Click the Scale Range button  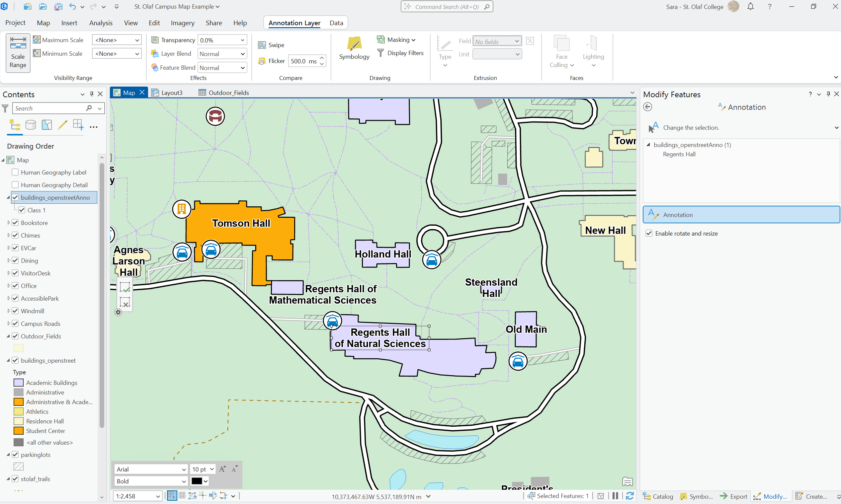click(x=18, y=53)
